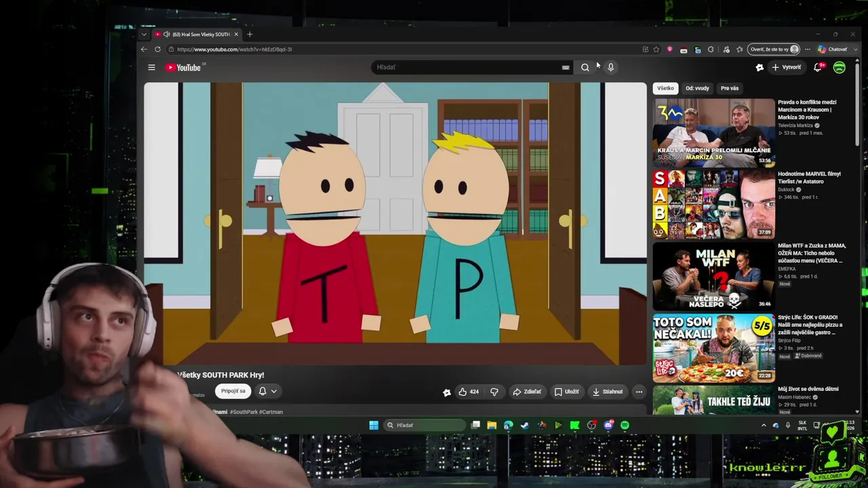Open the "Takhle teď žiju" video thumbnail
868x488 pixels.
(x=713, y=400)
